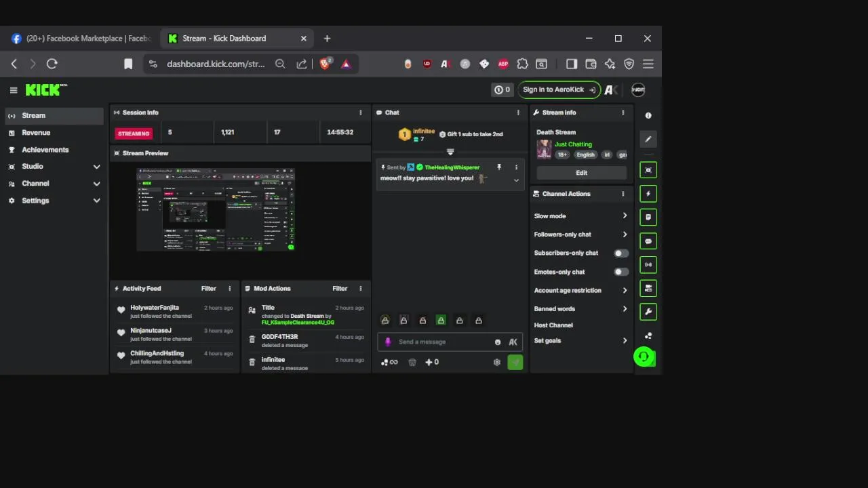This screenshot has height=488, width=868.
Task: Click the pin icon on pinned message
Action: coord(499,167)
